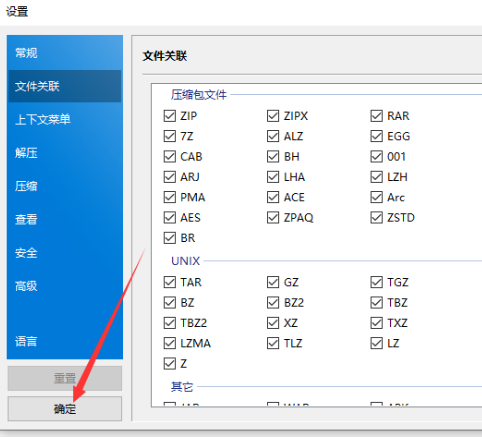Toggle the ZSTD checkbox
Viewport: 482px width, 438px height.
(x=376, y=218)
